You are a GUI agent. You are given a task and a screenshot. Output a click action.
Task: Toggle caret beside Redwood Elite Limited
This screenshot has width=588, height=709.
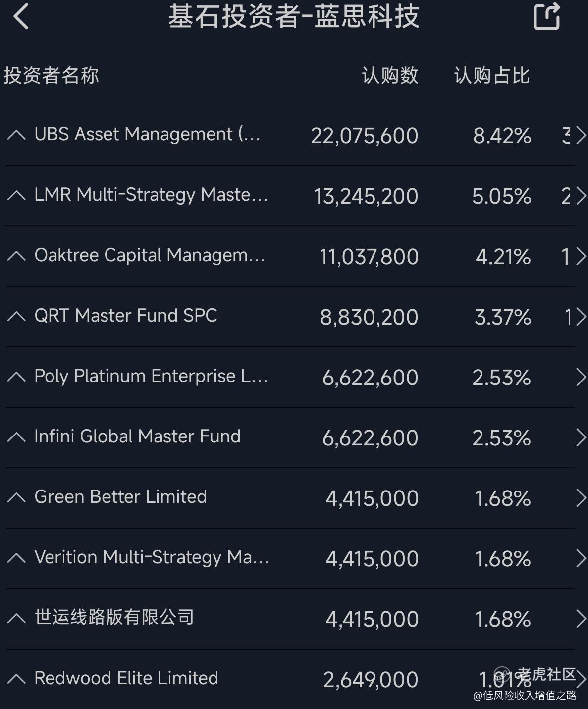(x=16, y=679)
